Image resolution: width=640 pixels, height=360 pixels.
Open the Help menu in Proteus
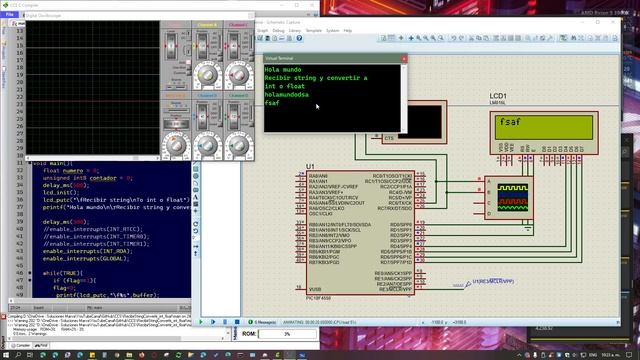(348, 31)
